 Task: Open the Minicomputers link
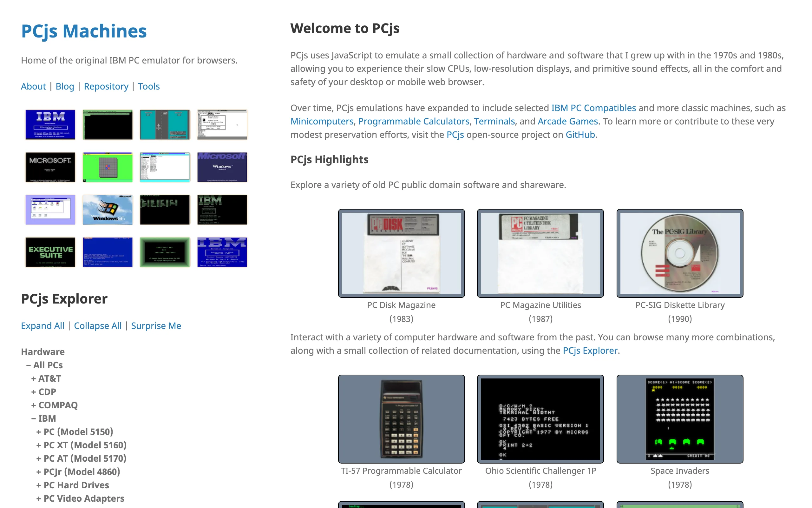click(322, 121)
